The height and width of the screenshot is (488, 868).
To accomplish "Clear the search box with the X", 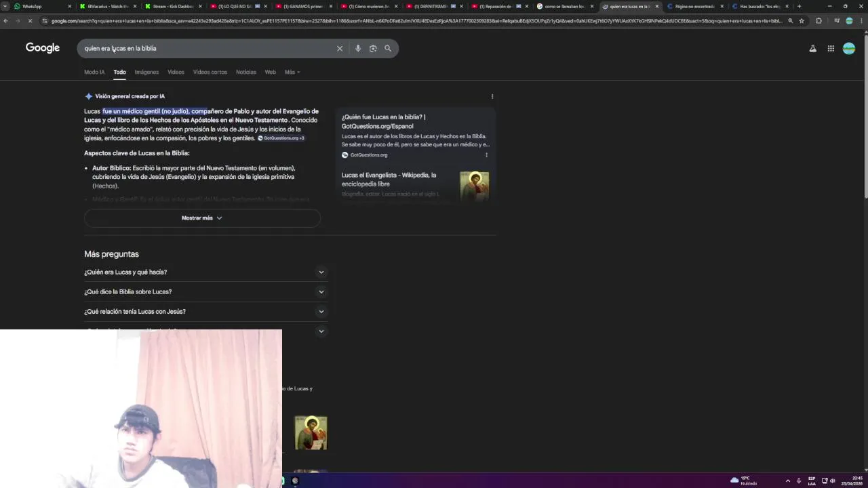I will click(340, 48).
